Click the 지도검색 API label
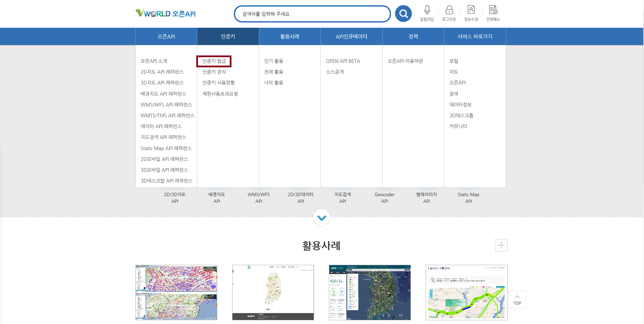644x324 pixels. tap(342, 198)
